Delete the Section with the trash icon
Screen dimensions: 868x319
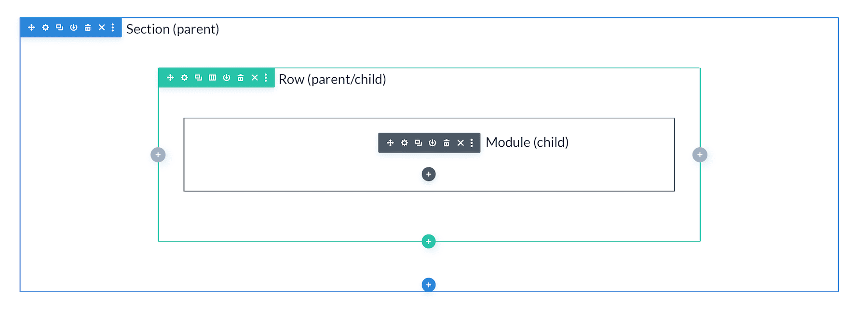pos(87,28)
